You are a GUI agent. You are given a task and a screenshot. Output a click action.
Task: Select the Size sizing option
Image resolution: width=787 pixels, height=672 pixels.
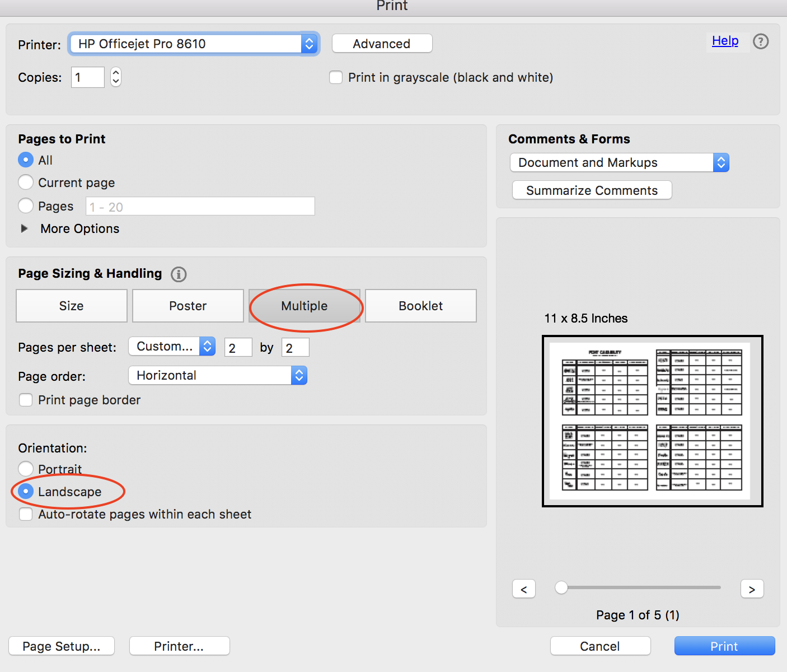coord(72,306)
